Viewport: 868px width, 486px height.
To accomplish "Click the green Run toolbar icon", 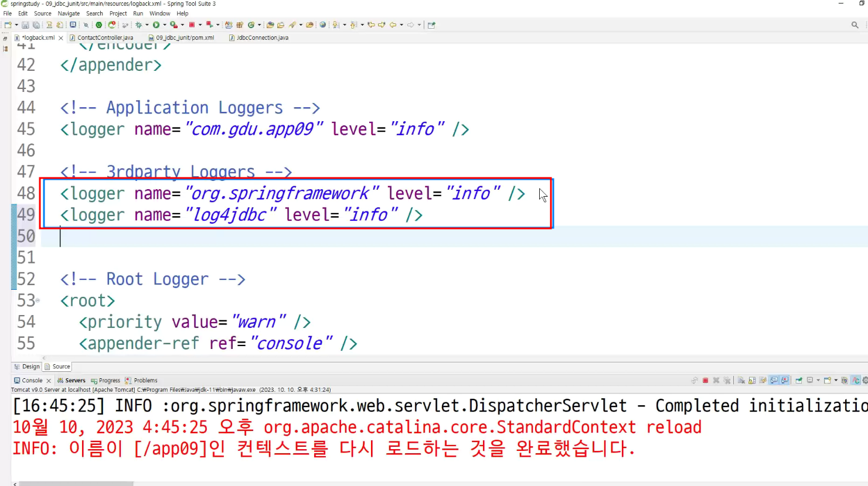I will pos(156,25).
